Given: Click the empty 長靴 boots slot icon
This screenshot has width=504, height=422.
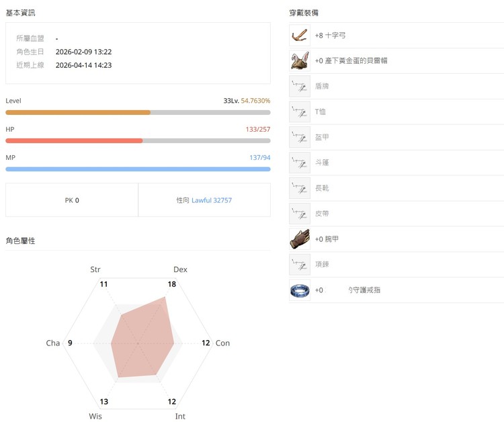Looking at the screenshot, I should click(x=299, y=188).
